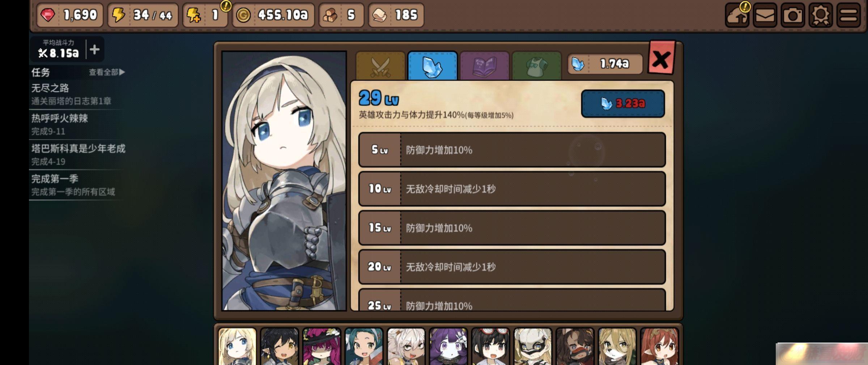Click the 10 Lv 无敌冷却时间 perk row

tap(512, 189)
